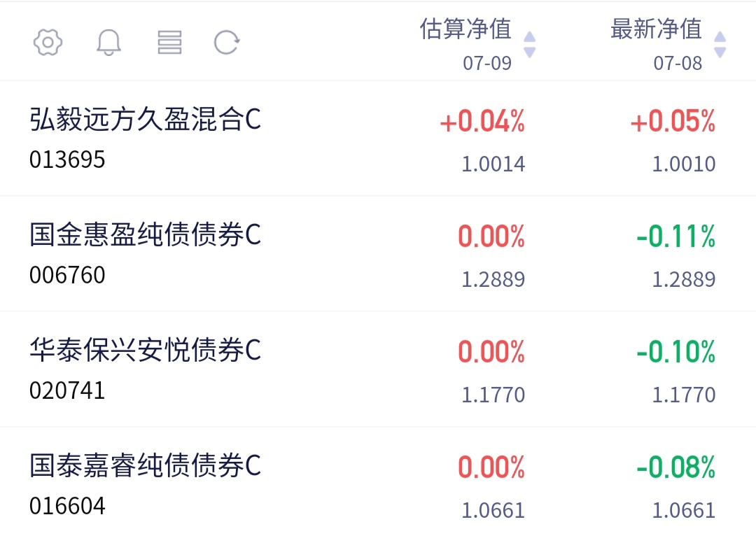Tap the -0.11% latest change value

pos(676,237)
